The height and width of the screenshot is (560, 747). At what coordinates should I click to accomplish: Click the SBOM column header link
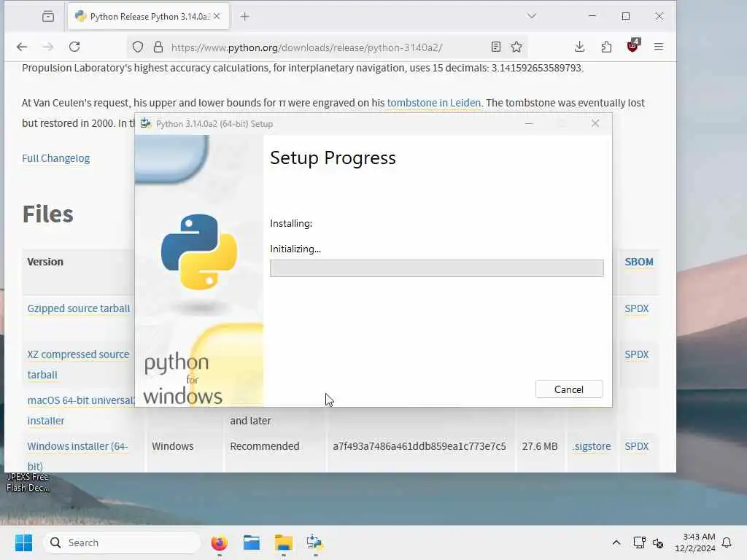639,262
